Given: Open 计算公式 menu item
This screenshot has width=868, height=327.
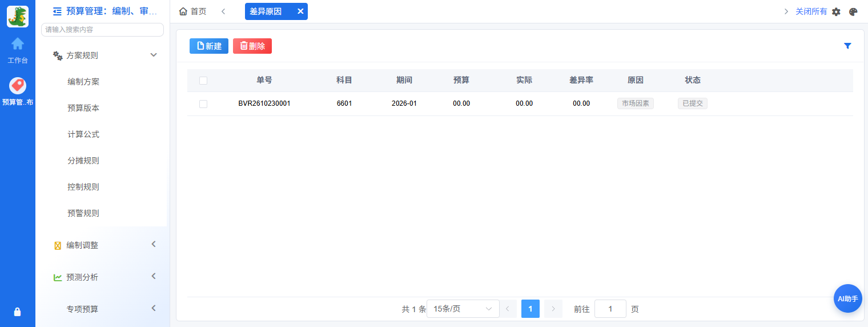Looking at the screenshot, I should [83, 134].
